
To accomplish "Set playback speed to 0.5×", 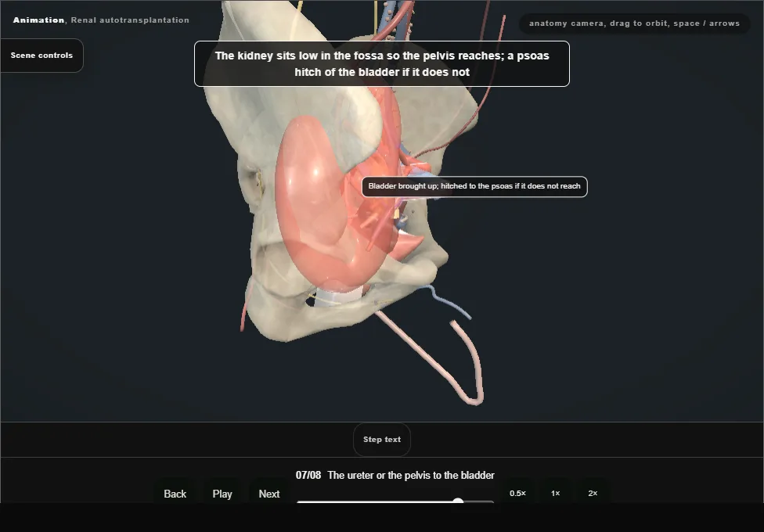I will click(x=517, y=493).
